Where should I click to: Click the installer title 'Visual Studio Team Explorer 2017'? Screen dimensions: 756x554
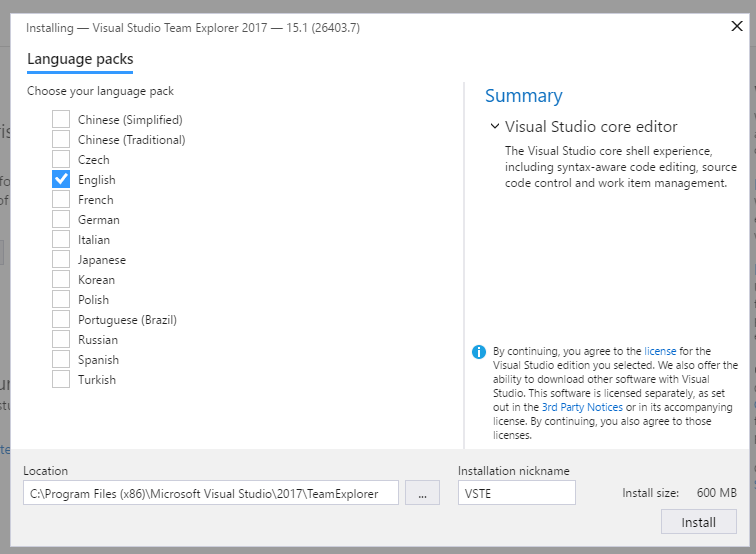180,28
